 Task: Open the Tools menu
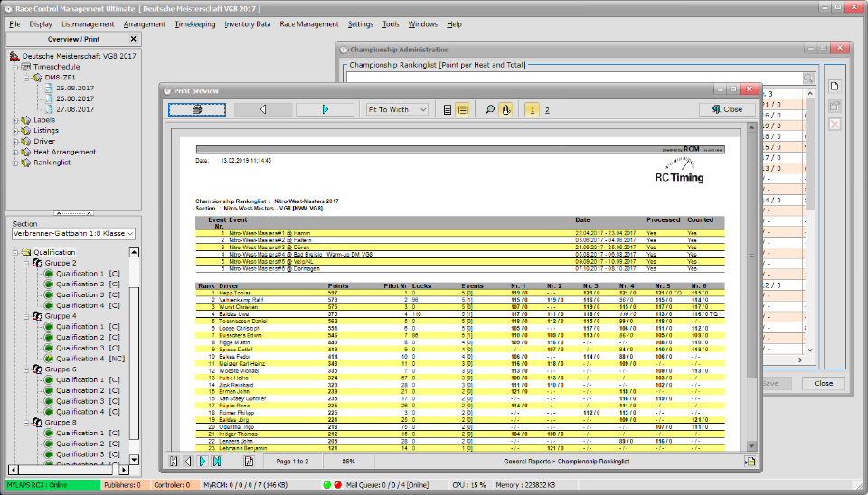391,24
